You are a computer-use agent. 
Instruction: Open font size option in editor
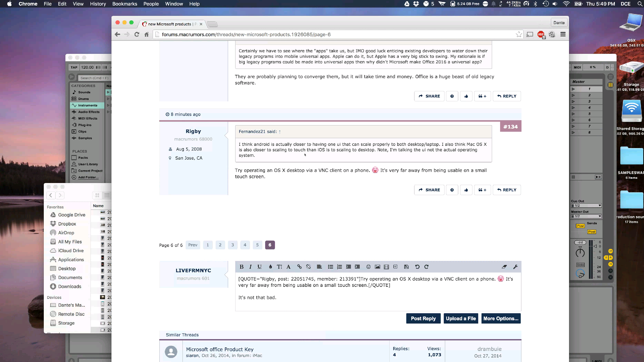(x=279, y=267)
